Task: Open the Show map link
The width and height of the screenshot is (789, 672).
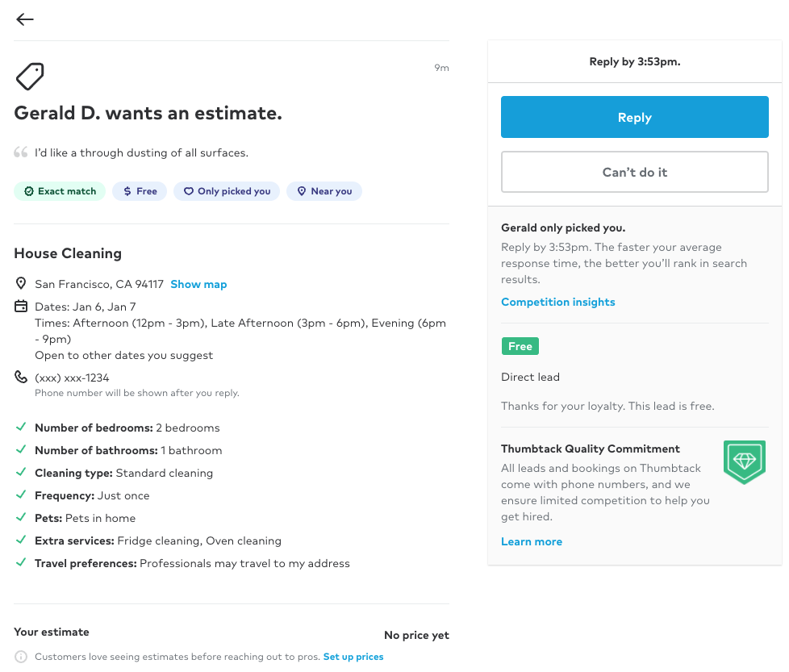Action: click(x=198, y=284)
